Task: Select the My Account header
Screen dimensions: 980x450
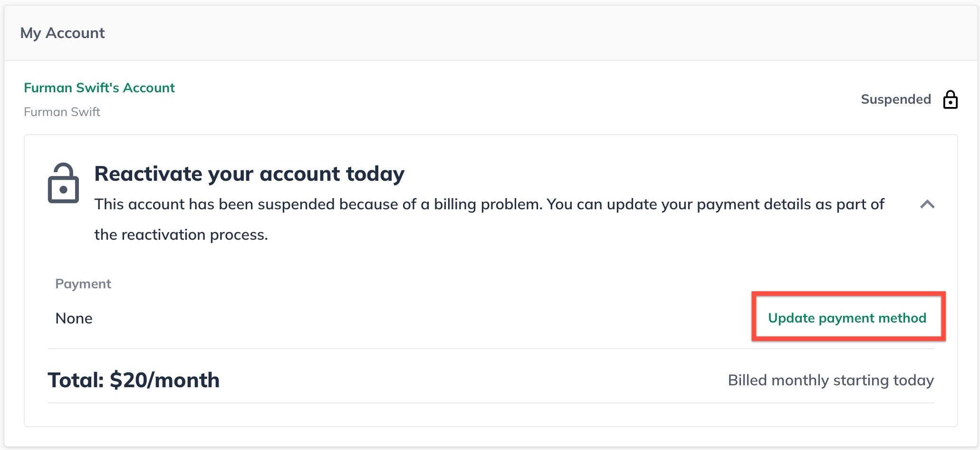Action: pyautogui.click(x=63, y=33)
